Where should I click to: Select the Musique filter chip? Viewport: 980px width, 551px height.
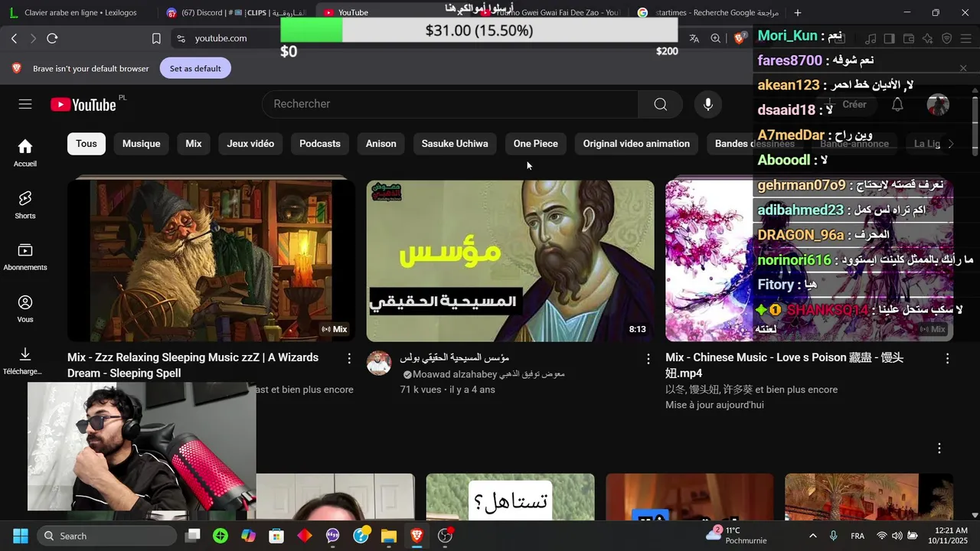tap(142, 144)
